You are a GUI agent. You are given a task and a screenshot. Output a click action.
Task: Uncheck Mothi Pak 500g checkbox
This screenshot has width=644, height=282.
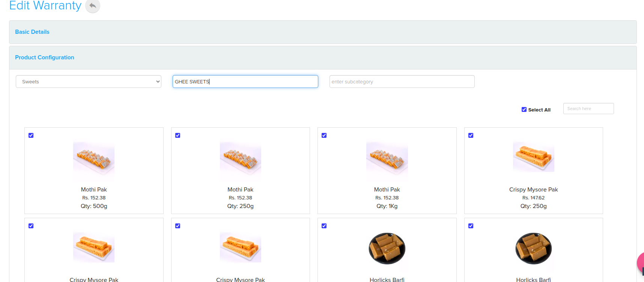(31, 135)
